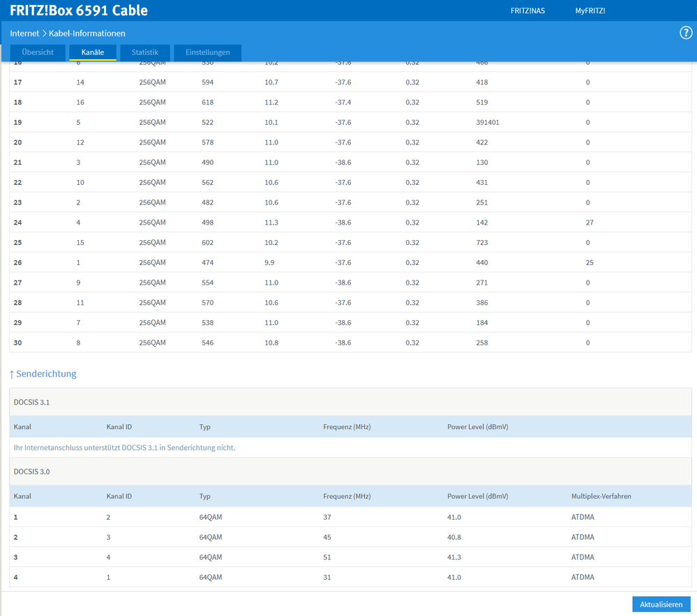Click the FRITZ!Box 6591 Cable title
697x616 pixels.
pos(79,11)
